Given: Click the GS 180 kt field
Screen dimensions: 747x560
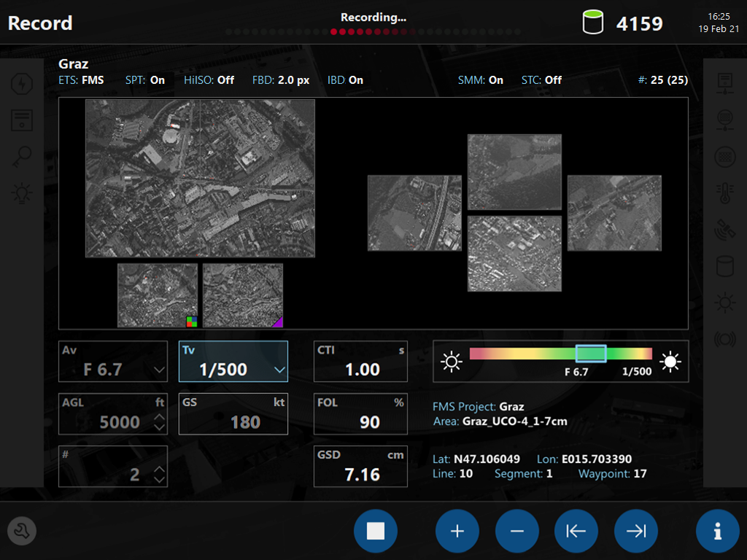Looking at the screenshot, I should pos(233,414).
